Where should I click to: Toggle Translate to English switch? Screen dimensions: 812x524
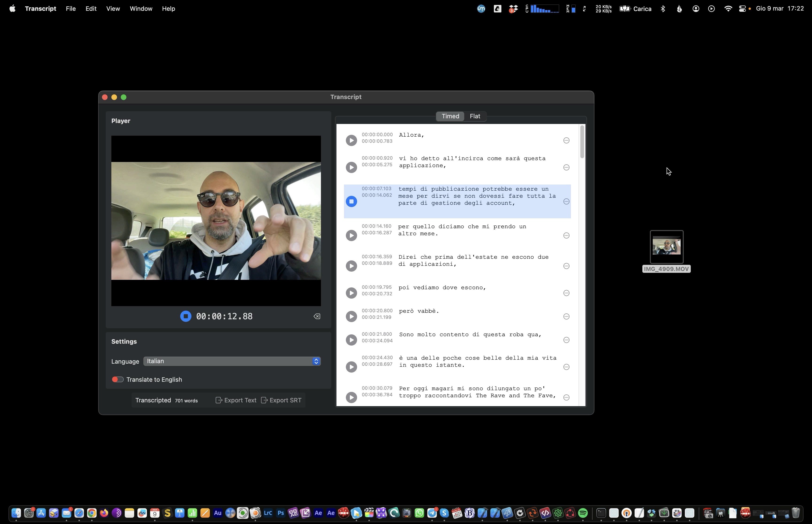click(117, 379)
